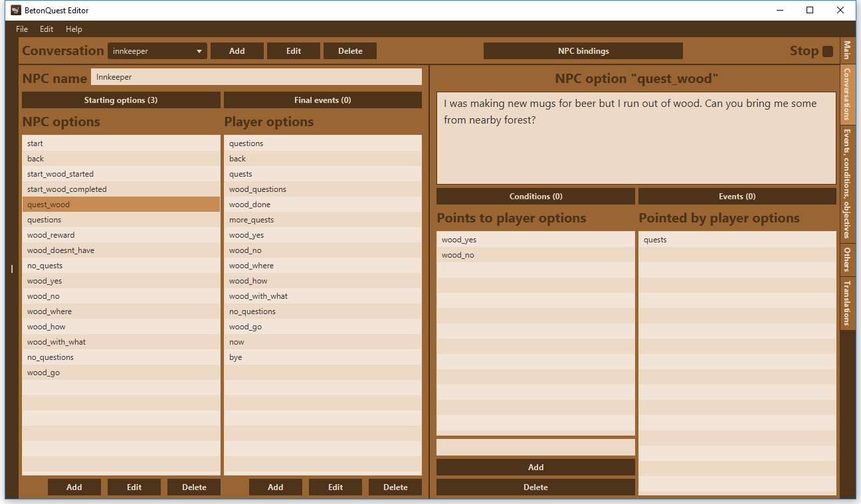
Task: Switch to the Main tab
Action: pyautogui.click(x=847, y=50)
